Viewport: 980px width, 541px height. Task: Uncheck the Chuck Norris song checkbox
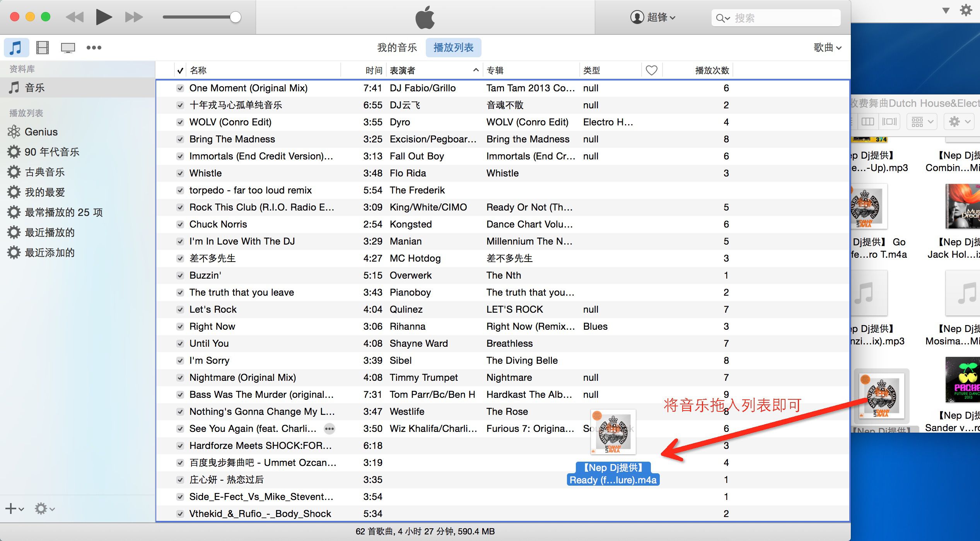180,224
